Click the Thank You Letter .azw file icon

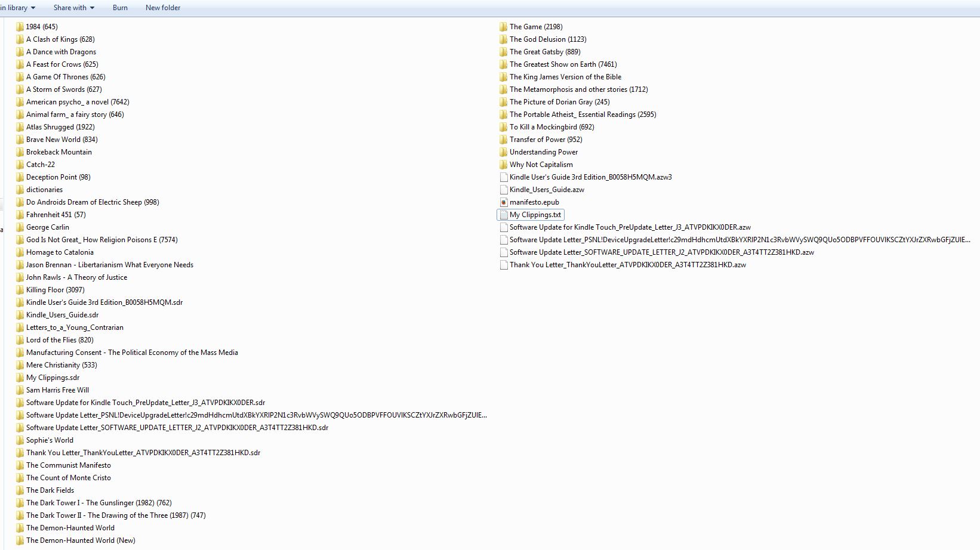pyautogui.click(x=503, y=265)
